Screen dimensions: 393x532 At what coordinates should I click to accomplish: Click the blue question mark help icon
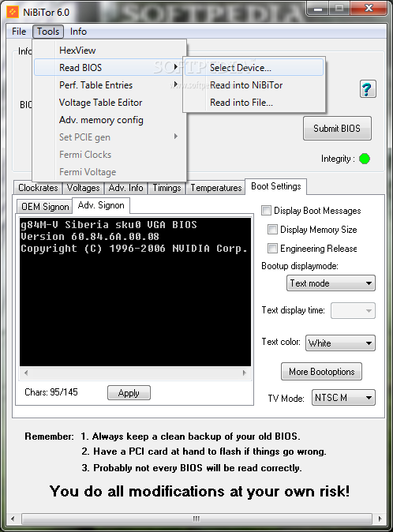[368, 89]
